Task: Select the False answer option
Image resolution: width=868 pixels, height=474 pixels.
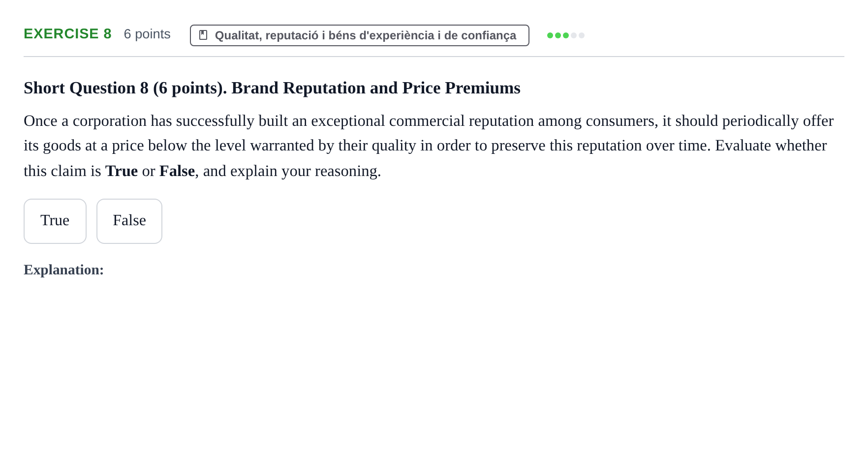Action: tap(129, 221)
